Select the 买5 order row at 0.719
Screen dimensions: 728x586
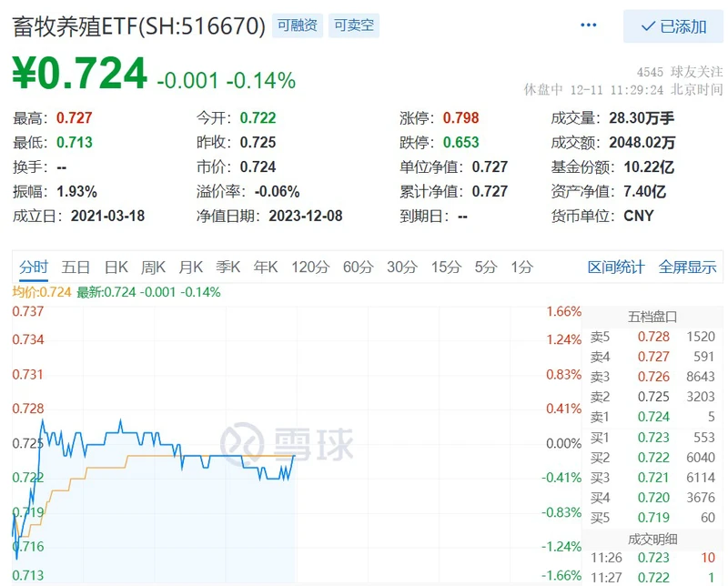pyautogui.click(x=652, y=517)
